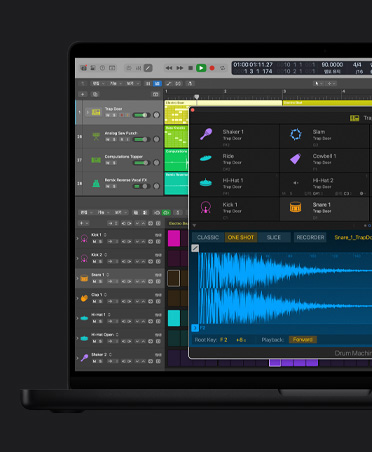Toggle the Editors pencil icon in control bar

click(x=148, y=68)
